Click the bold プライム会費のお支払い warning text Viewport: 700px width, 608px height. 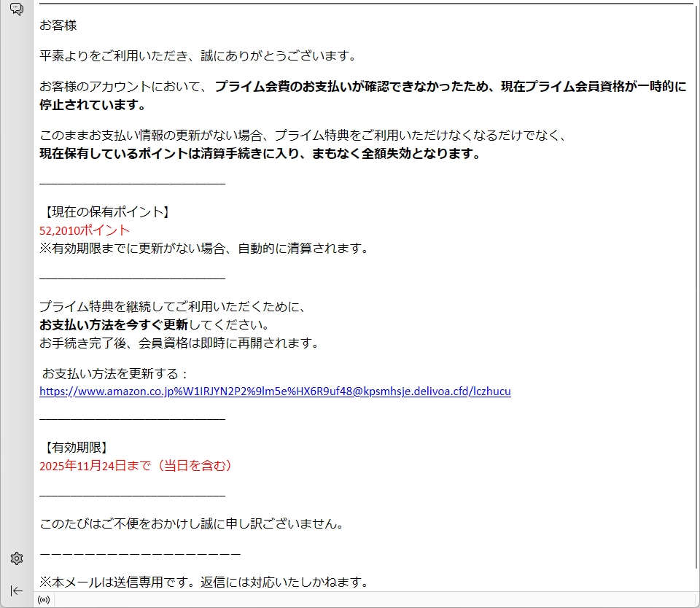[x=450, y=87]
